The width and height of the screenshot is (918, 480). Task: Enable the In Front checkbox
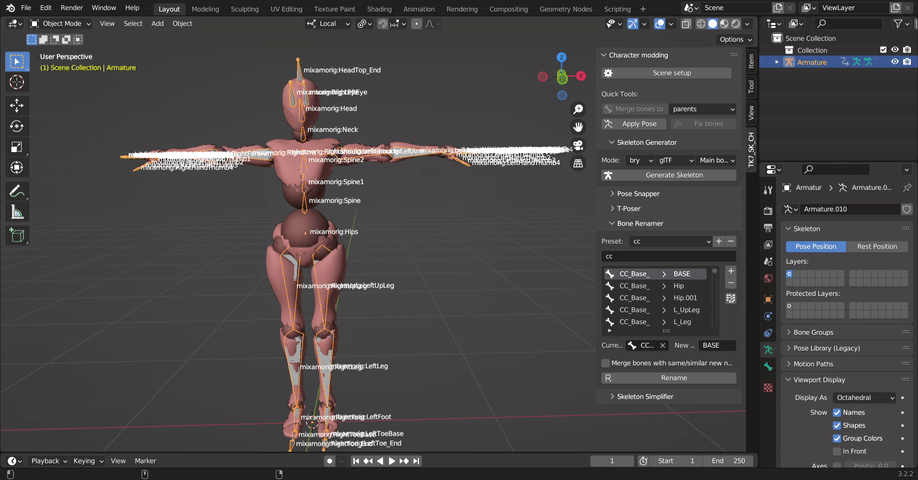coord(837,451)
